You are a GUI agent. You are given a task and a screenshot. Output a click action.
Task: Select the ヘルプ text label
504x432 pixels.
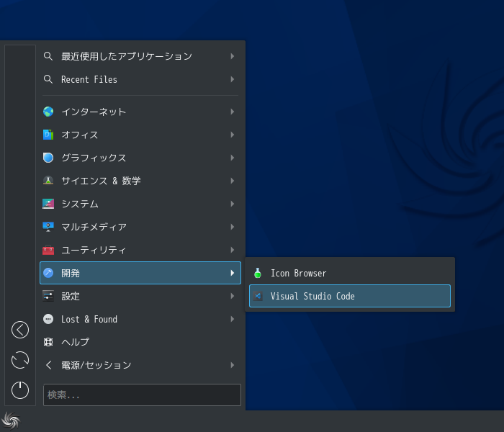click(x=75, y=342)
